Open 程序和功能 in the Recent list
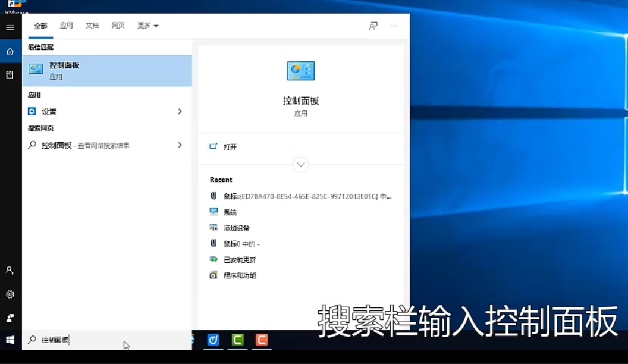This screenshot has width=628, height=364. click(x=240, y=275)
